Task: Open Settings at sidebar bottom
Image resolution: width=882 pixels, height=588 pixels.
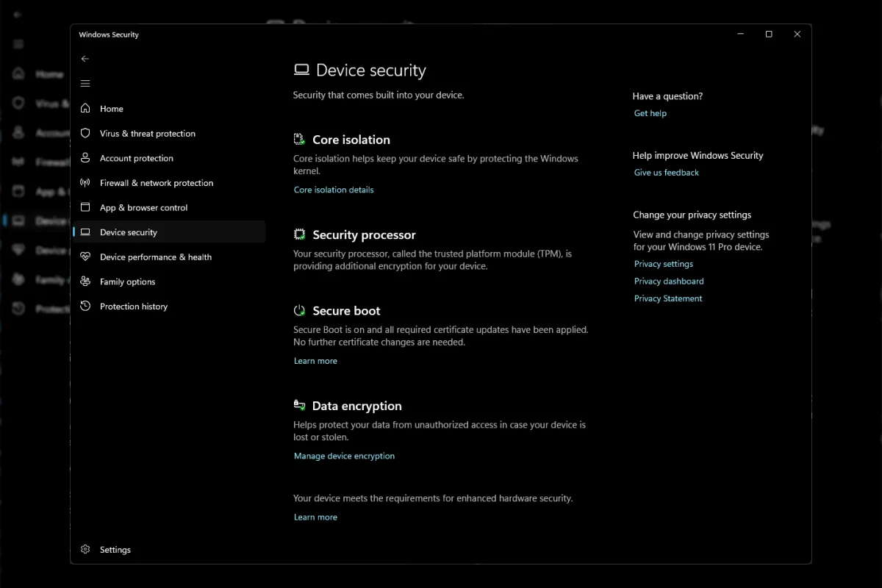Action: pos(169,549)
